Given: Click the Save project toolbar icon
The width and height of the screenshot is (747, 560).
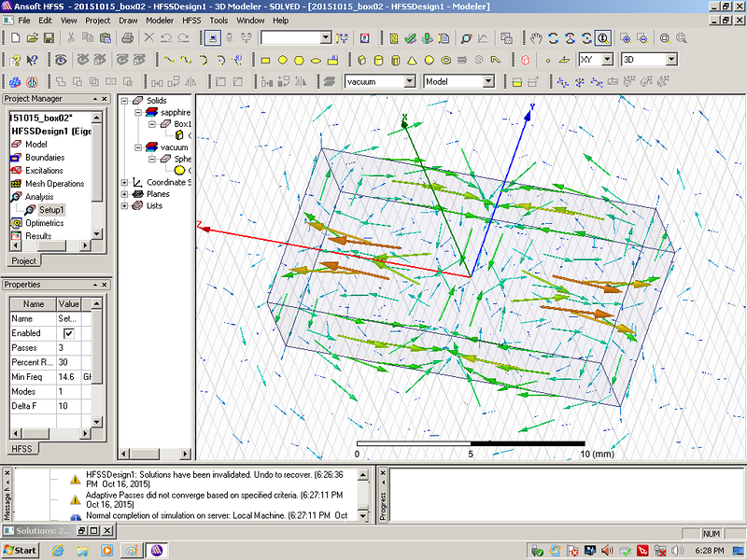Looking at the screenshot, I should 48,38.
